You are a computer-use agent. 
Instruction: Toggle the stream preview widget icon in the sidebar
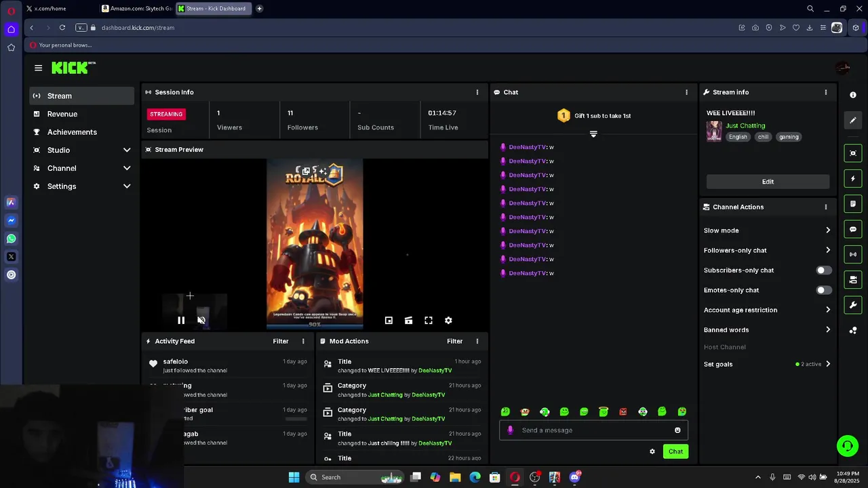[853, 153]
